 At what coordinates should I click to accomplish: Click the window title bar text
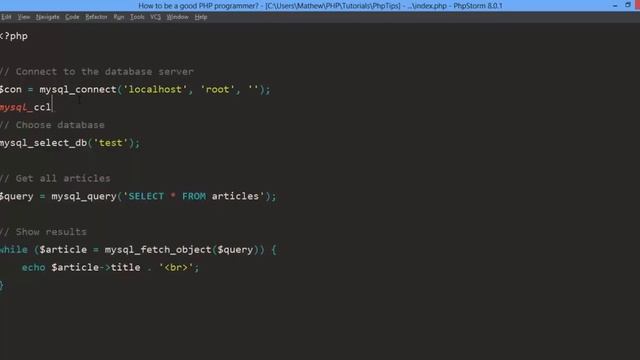[x=320, y=6]
